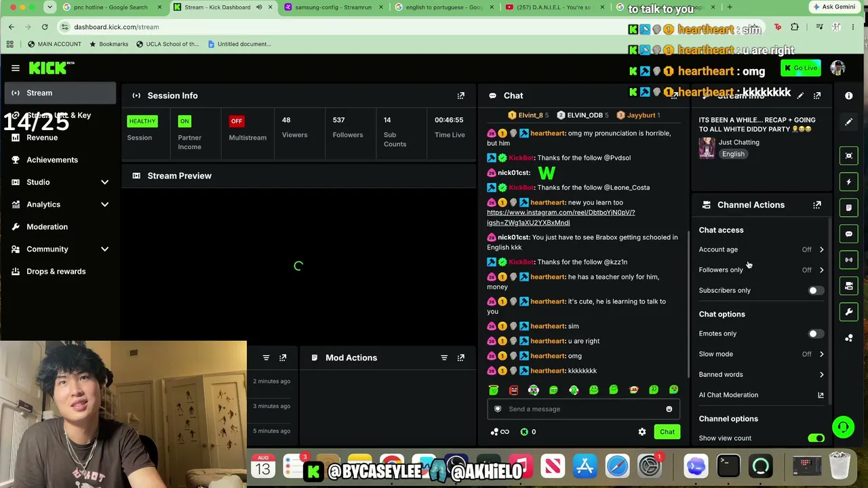Click the Just Chatting category thumbnail

pos(707,148)
